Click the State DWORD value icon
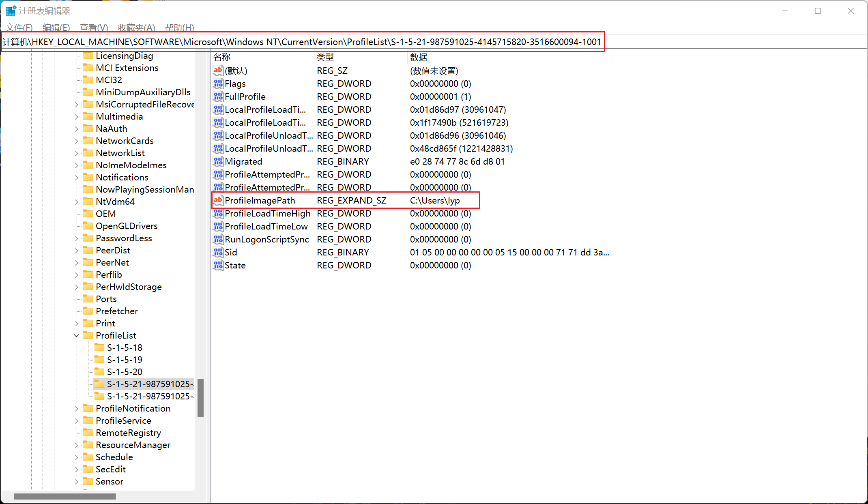This screenshot has width=868, height=504. 218,265
